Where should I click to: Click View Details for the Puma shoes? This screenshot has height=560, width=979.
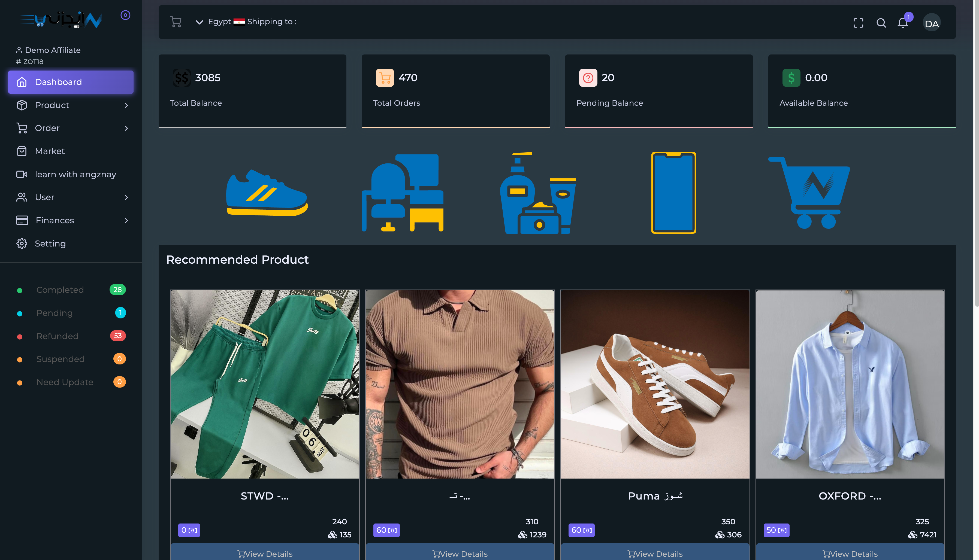click(x=655, y=553)
